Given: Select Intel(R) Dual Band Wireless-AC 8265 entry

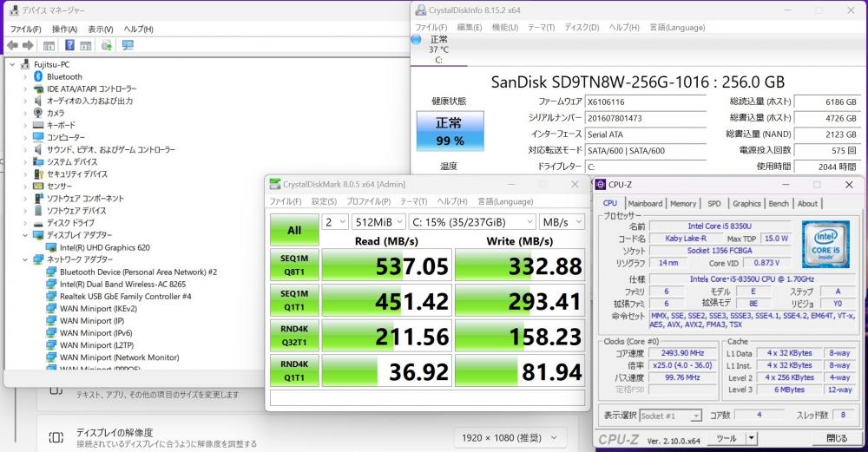Looking at the screenshot, I should coord(123,284).
